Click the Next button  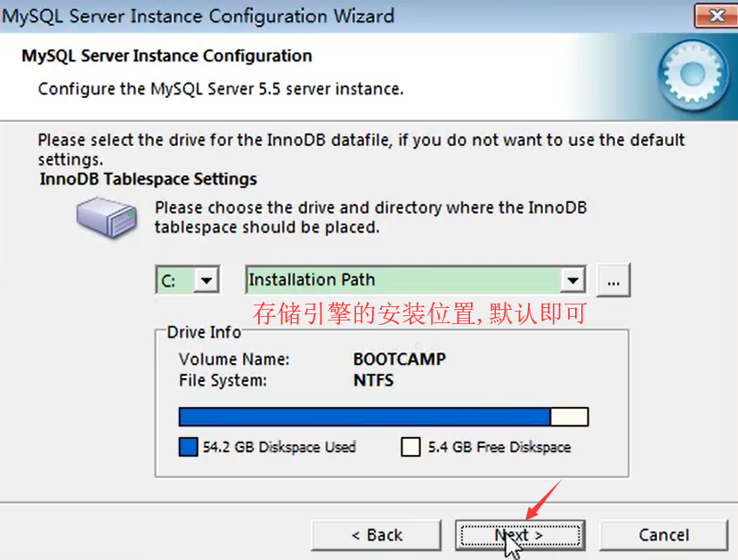pos(520,535)
